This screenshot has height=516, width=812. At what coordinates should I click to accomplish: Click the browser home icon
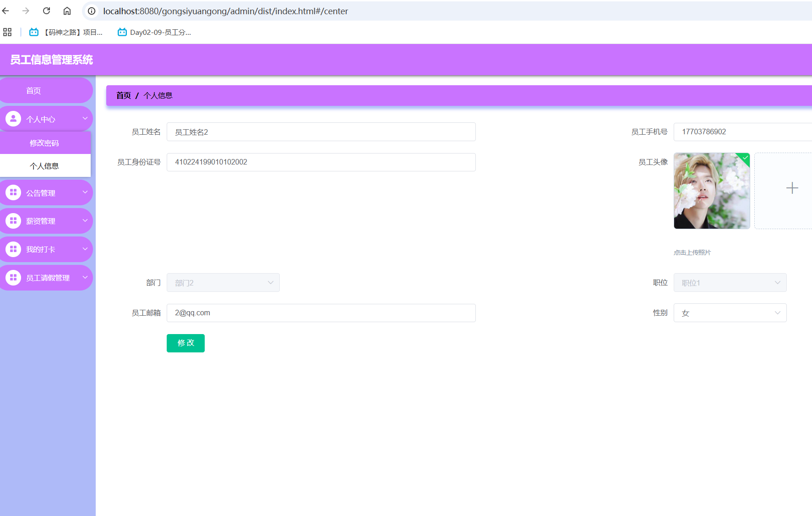[67, 11]
